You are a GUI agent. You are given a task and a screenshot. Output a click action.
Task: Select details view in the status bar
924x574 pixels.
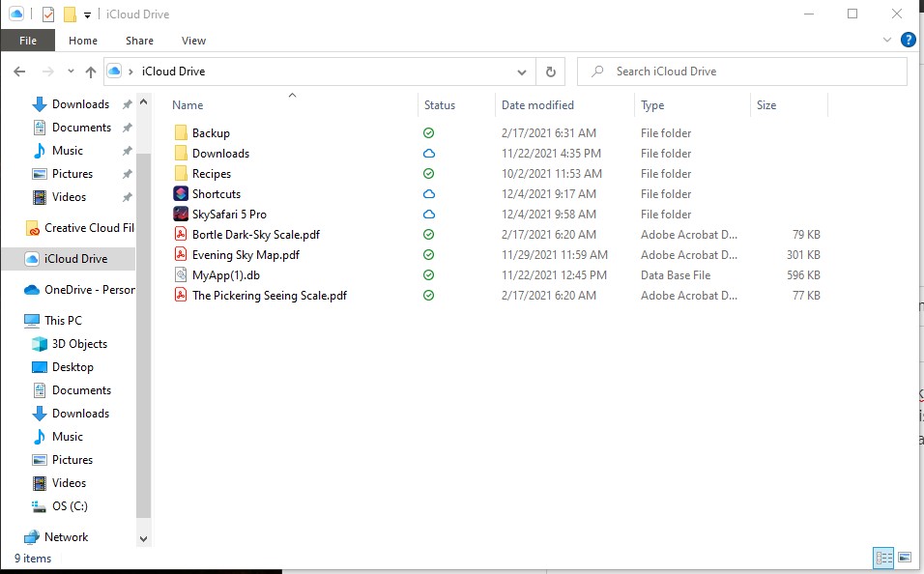tap(883, 558)
